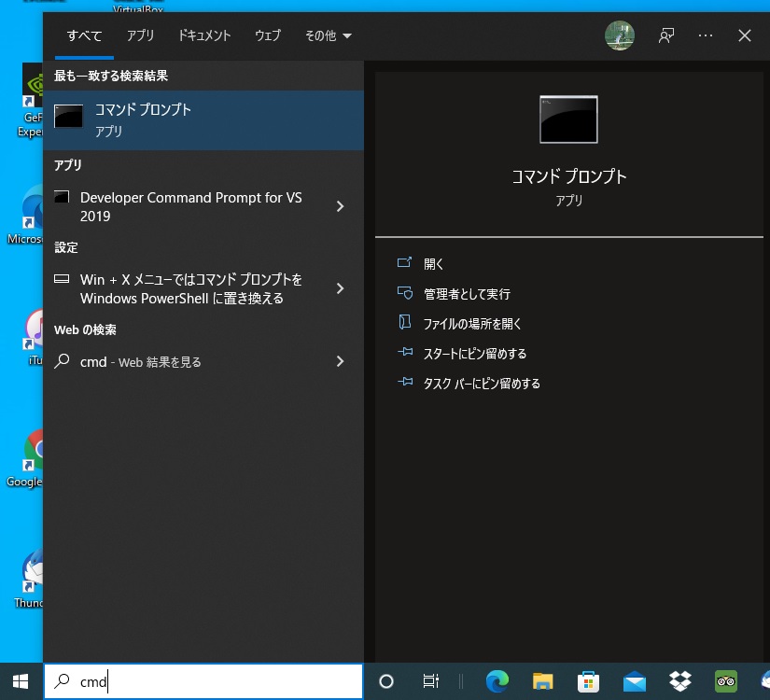This screenshot has width=770, height=700.
Task: Click the Win + X setting icon
Action: point(62,279)
